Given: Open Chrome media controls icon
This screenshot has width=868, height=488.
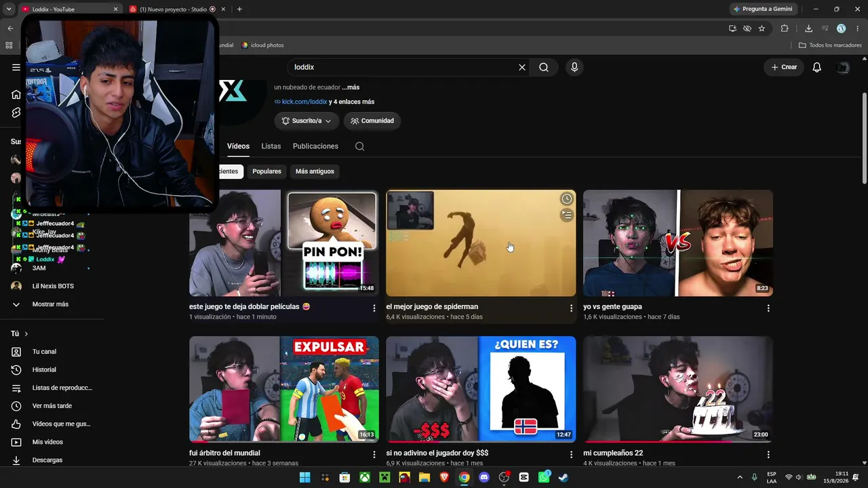Looking at the screenshot, I should 825,28.
